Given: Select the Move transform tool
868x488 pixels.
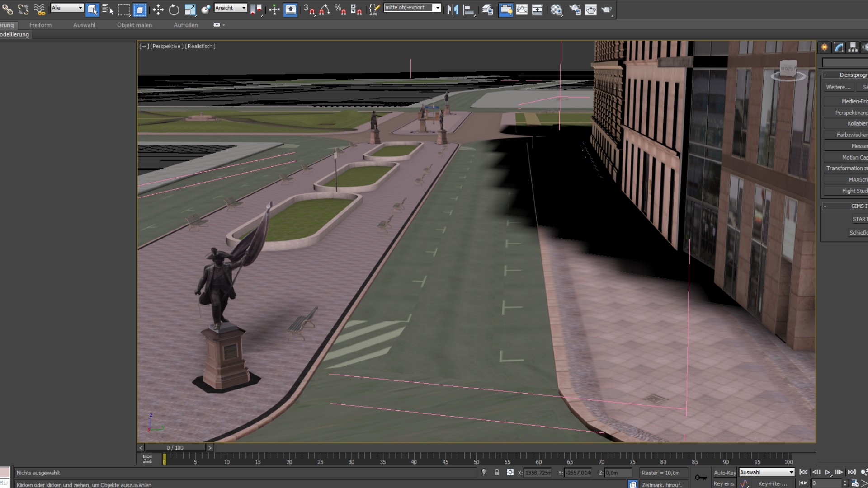Looking at the screenshot, I should [x=158, y=9].
